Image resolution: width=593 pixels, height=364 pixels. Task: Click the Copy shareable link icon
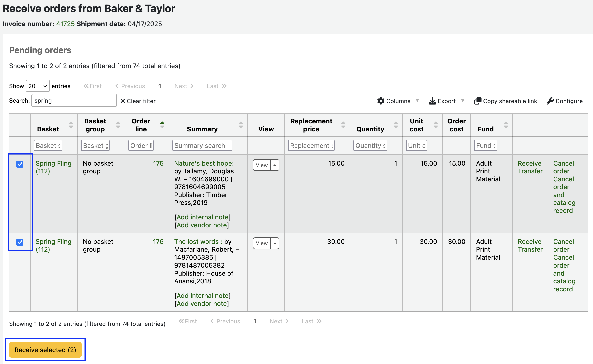(477, 101)
